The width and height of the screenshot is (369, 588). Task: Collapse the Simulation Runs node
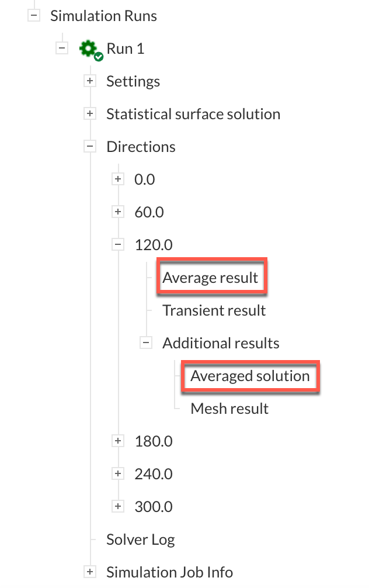coord(34,16)
